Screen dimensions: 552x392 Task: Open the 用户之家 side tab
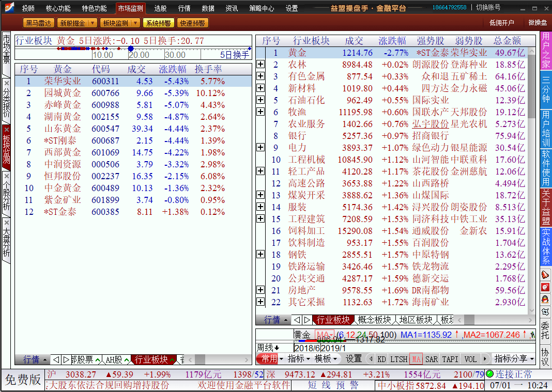coord(546,50)
